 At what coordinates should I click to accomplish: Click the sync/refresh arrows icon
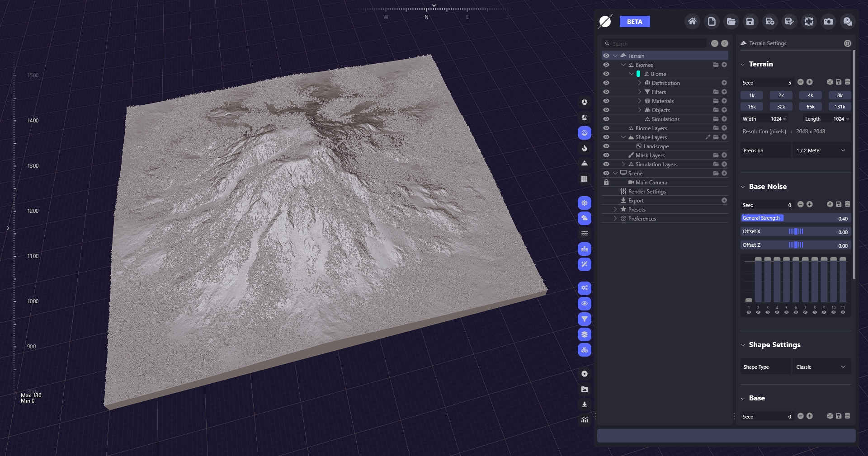point(809,22)
